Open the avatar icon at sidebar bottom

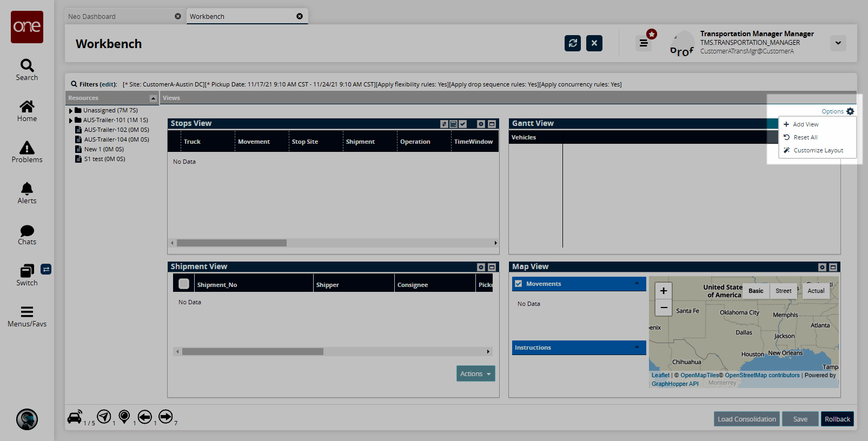(x=27, y=419)
